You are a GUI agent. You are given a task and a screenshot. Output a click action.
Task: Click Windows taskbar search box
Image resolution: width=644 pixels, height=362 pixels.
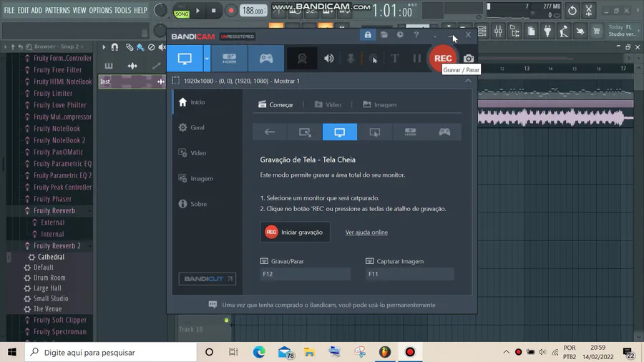coord(111,352)
